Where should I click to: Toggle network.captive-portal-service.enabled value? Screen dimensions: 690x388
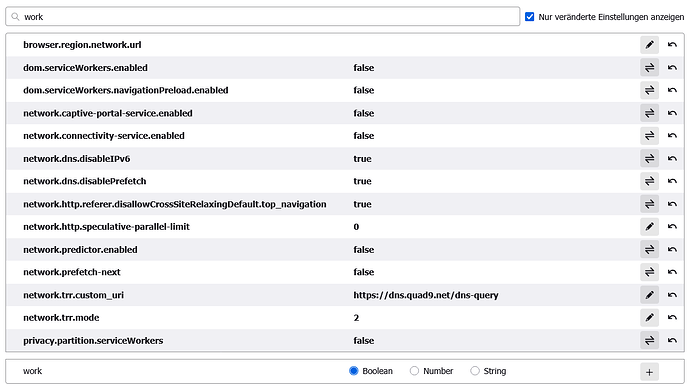[x=649, y=113]
